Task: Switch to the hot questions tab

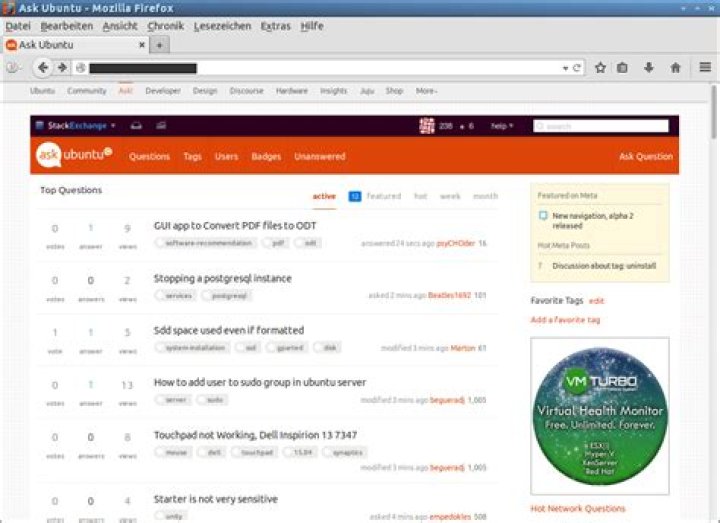Action: 421,197
